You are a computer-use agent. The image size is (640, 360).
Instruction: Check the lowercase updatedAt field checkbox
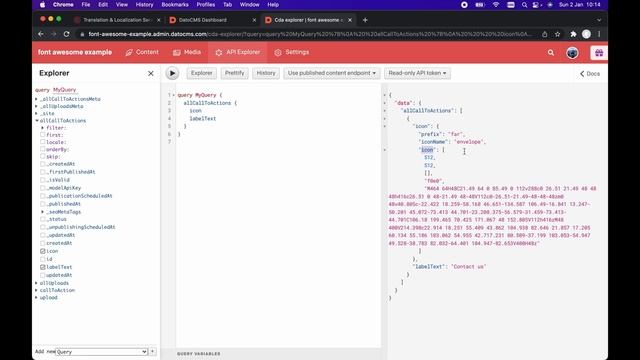pyautogui.click(x=42, y=275)
